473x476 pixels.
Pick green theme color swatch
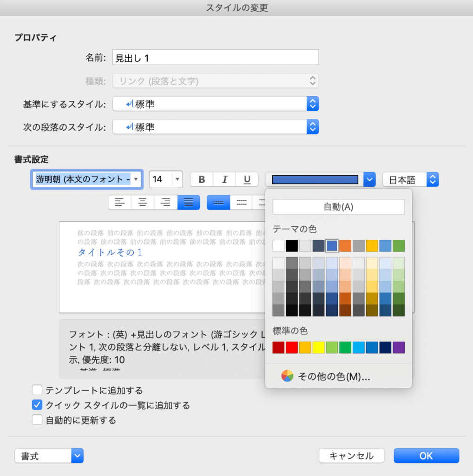tap(398, 245)
